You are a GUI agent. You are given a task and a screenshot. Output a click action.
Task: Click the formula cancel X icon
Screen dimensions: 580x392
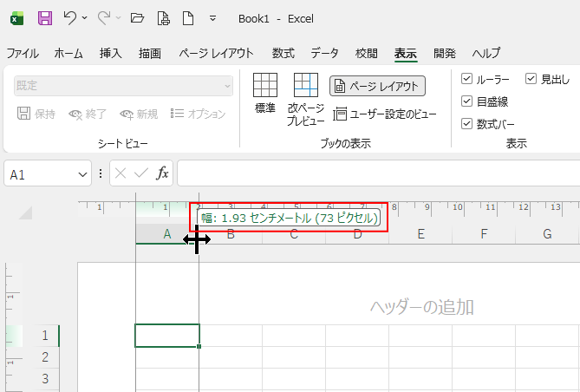coord(121,173)
